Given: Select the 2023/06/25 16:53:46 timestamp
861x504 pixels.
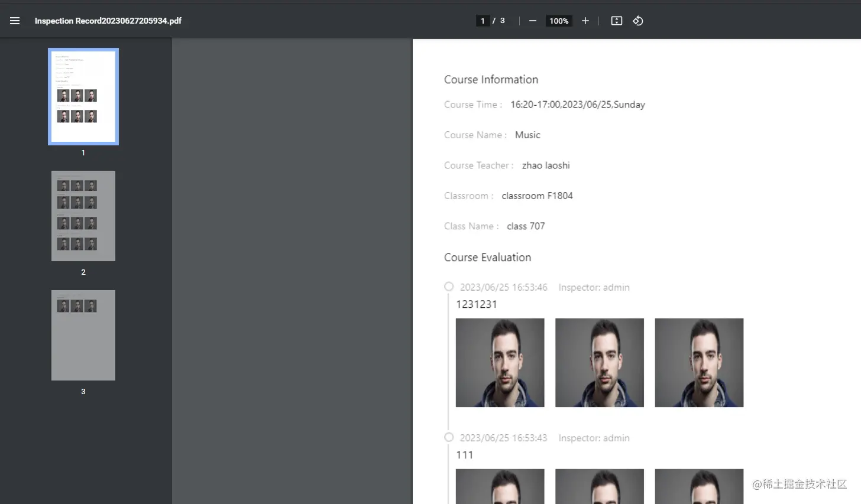Looking at the screenshot, I should (504, 287).
